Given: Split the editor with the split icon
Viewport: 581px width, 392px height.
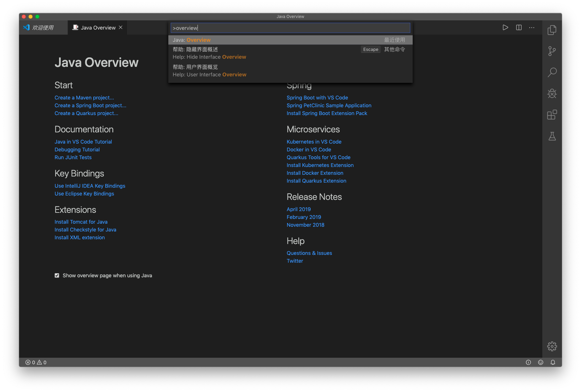Looking at the screenshot, I should click(519, 27).
